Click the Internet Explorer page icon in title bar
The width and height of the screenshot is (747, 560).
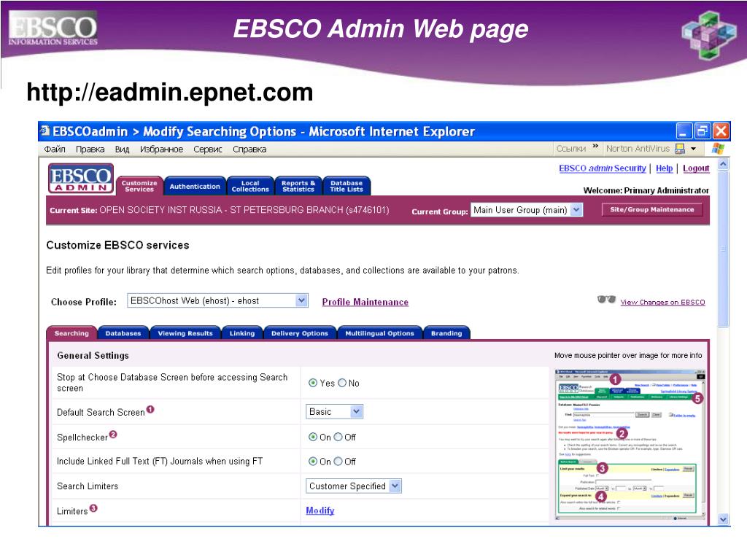pyautogui.click(x=44, y=131)
